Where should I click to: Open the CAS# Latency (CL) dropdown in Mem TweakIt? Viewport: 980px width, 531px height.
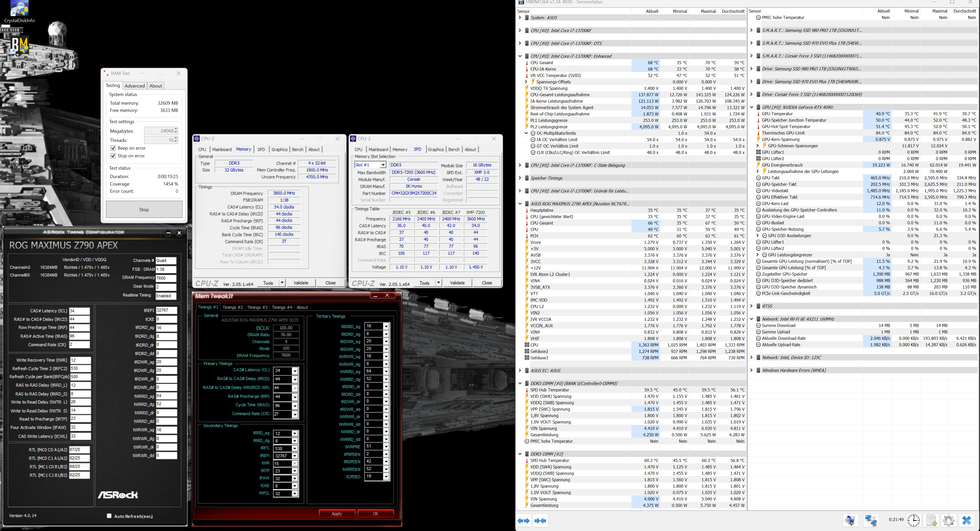[x=295, y=371]
